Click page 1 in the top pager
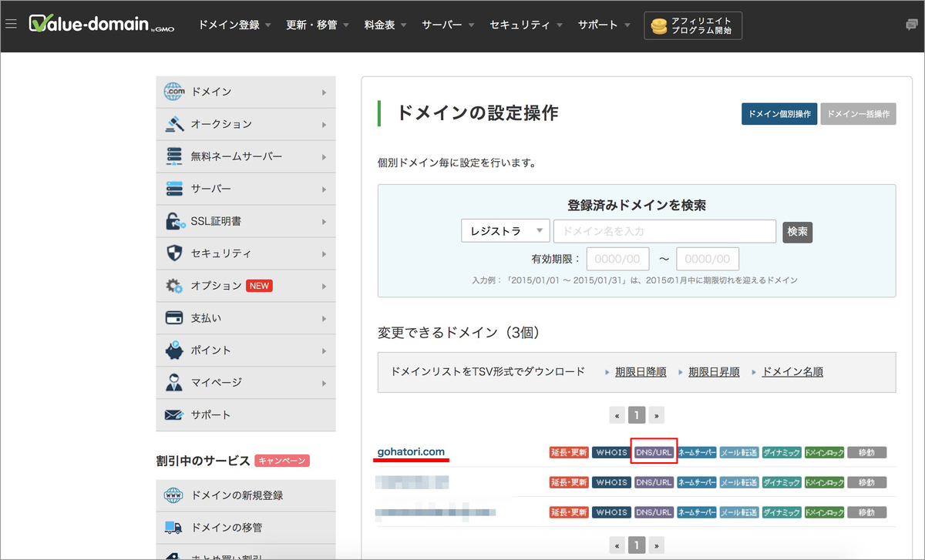Viewport: 925px width, 560px height. 636,415
